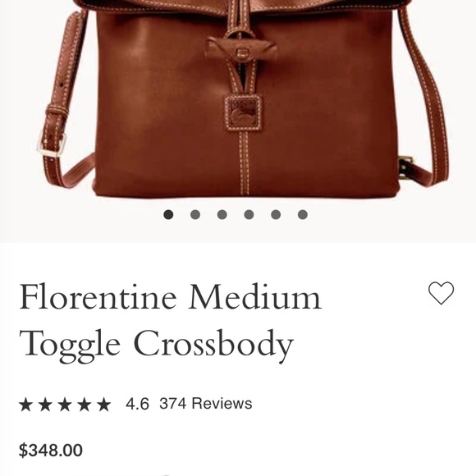The image size is (476, 476).
Task: Tap the gold strap buckle on the left
Action: click(x=52, y=144)
